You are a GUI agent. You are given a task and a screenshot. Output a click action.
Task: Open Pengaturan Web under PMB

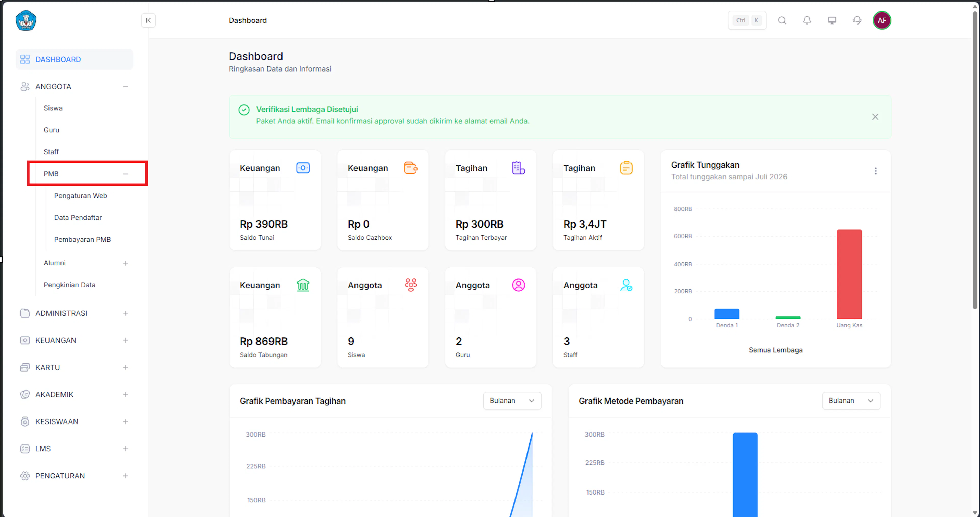coord(81,196)
